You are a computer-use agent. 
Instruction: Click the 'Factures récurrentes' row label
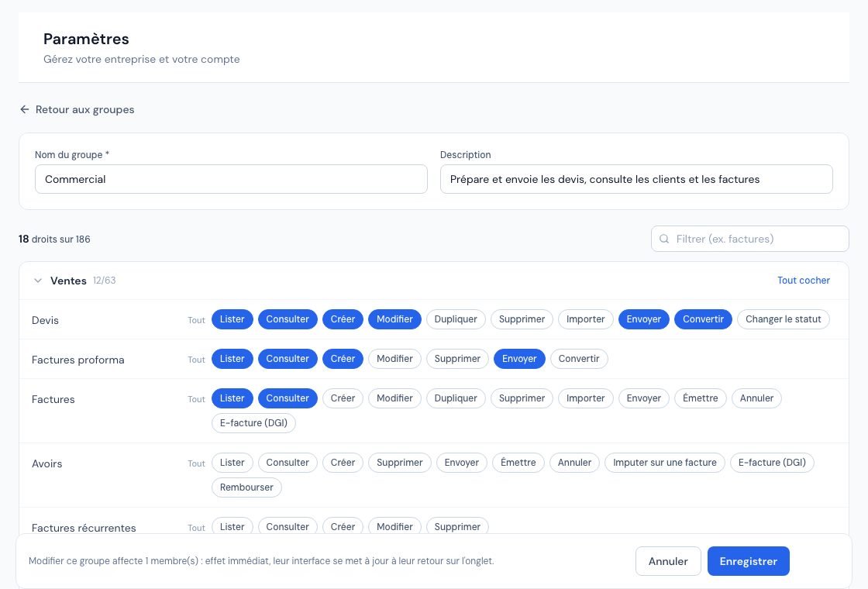click(x=84, y=528)
